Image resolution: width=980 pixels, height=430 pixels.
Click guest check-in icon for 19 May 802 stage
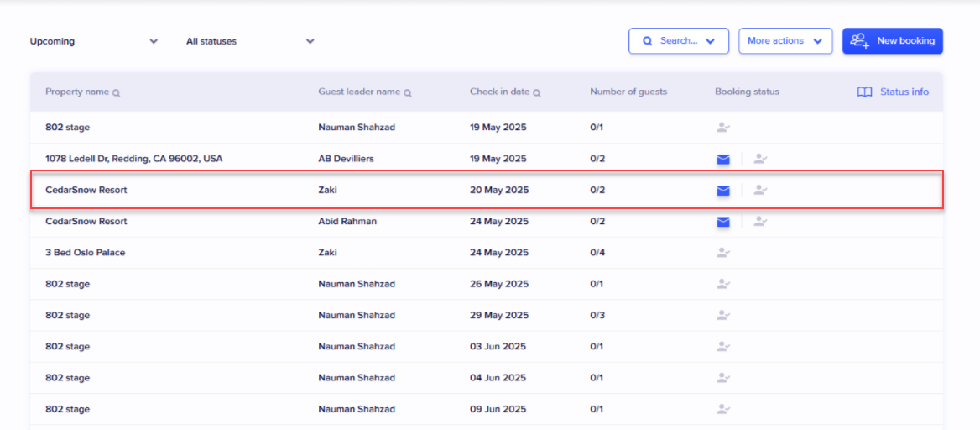pos(722,128)
